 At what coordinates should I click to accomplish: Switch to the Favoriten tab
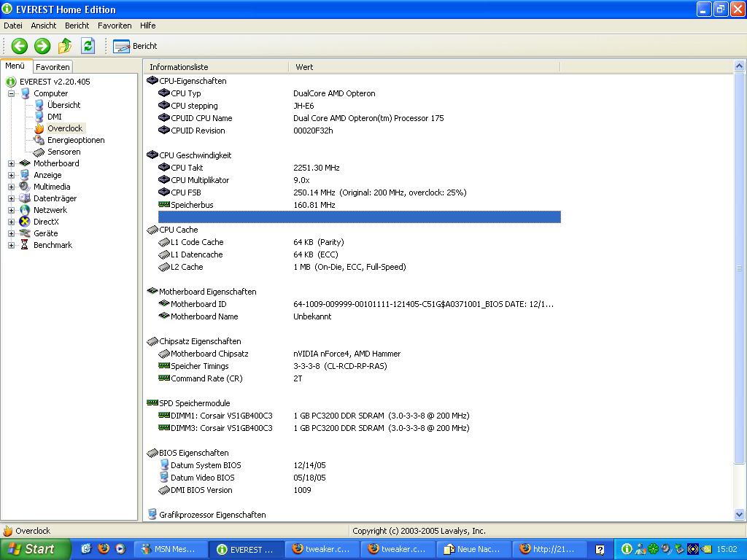[53, 66]
